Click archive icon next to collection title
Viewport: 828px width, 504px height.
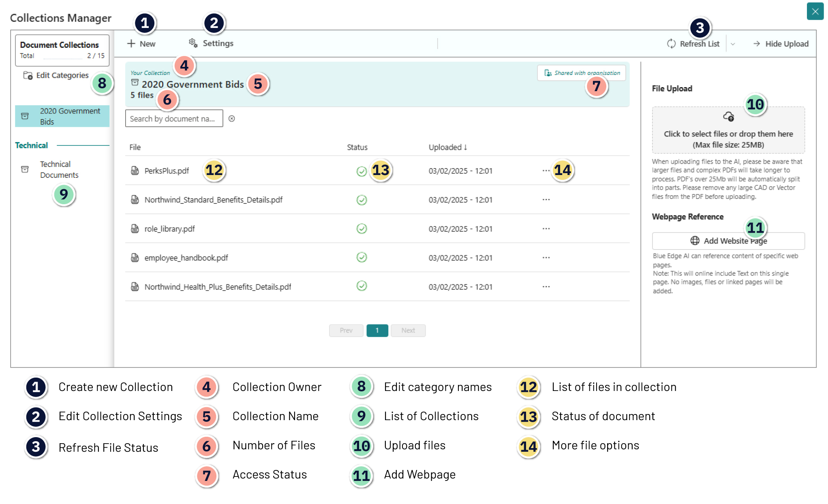[135, 83]
